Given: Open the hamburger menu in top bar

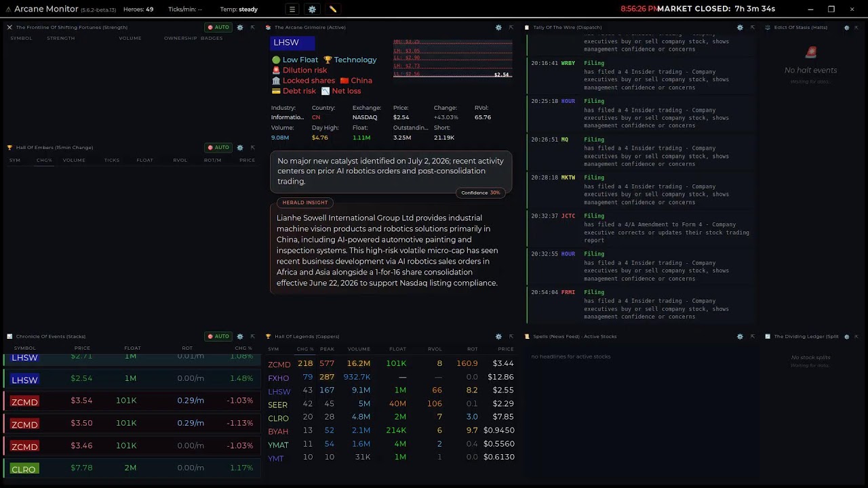Looking at the screenshot, I should coord(292,9).
